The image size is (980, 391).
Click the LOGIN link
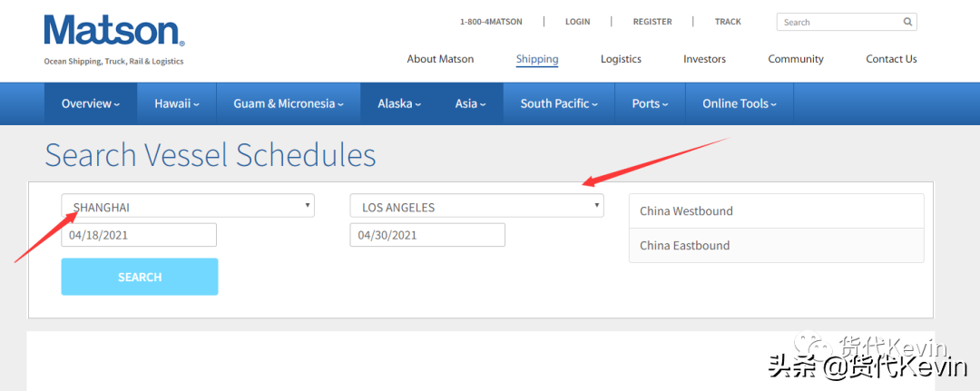(x=577, y=22)
